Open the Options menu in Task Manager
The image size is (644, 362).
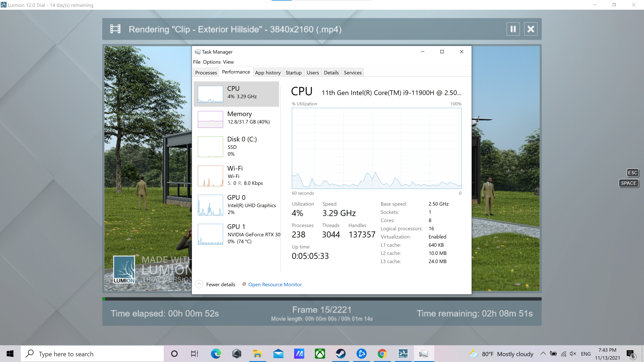click(x=212, y=62)
